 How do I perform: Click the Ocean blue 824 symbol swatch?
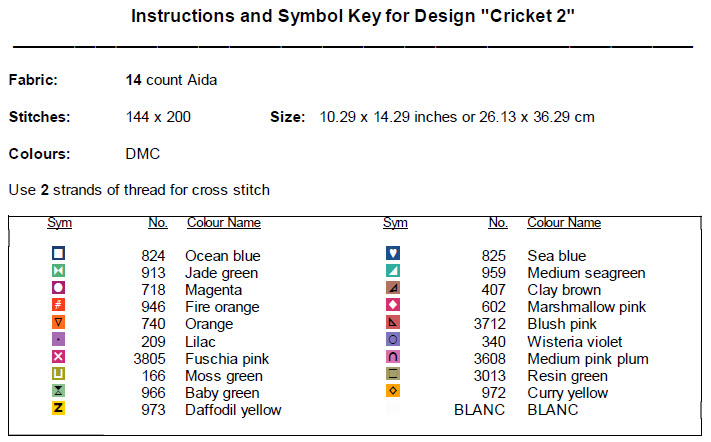pyautogui.click(x=58, y=254)
